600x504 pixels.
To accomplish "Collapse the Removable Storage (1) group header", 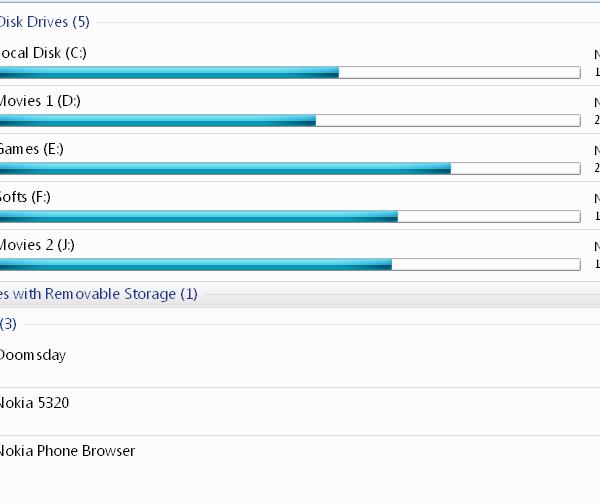I will pos(100,294).
